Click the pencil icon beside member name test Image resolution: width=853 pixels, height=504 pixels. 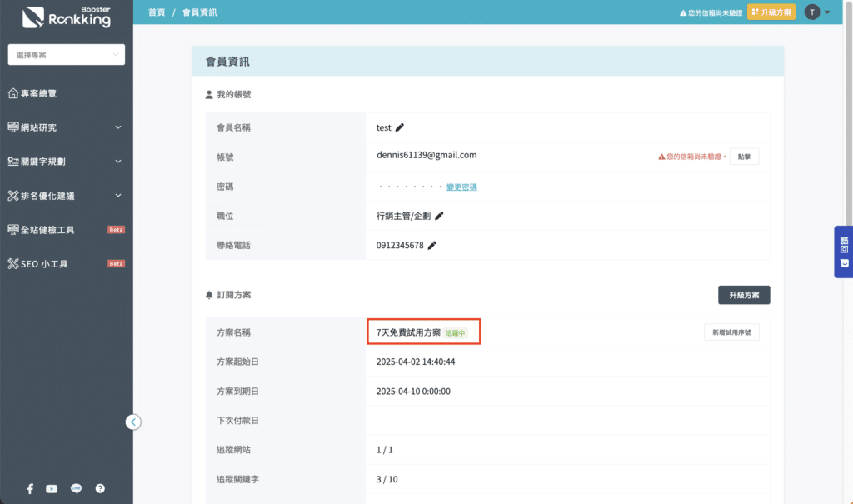400,127
